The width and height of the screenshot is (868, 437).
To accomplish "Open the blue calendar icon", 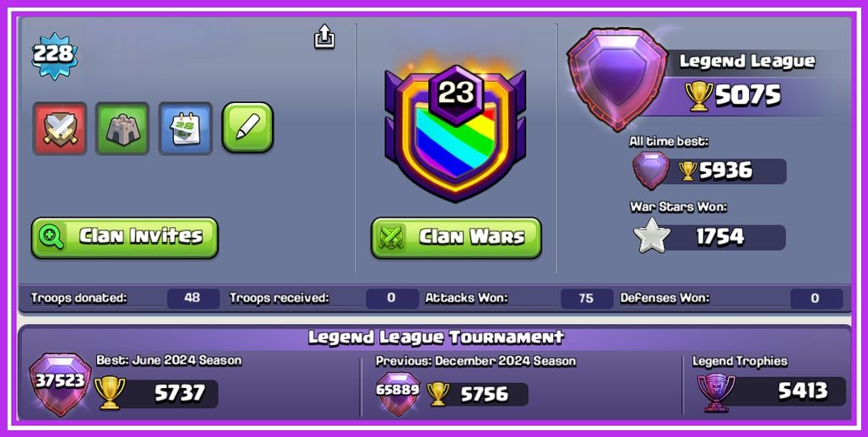I will (x=186, y=127).
